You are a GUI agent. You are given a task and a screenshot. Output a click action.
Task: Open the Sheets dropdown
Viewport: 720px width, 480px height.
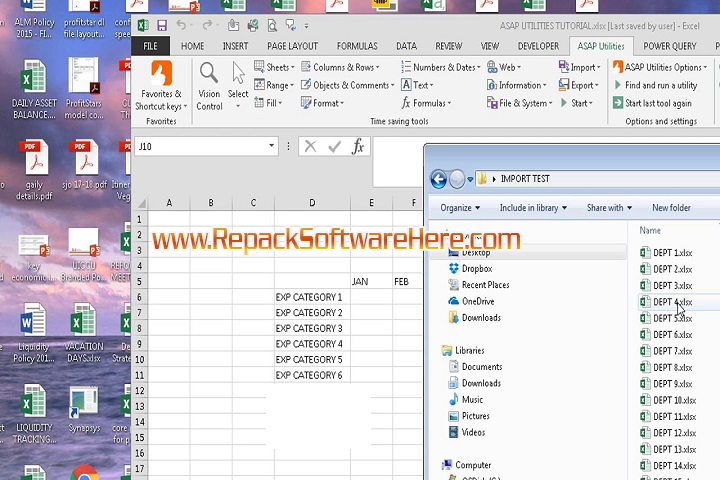pyautogui.click(x=274, y=67)
